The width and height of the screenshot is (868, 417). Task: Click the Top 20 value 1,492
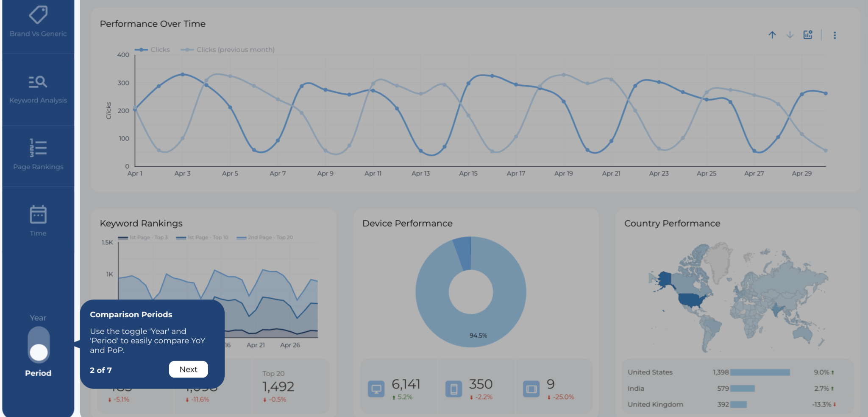(278, 386)
